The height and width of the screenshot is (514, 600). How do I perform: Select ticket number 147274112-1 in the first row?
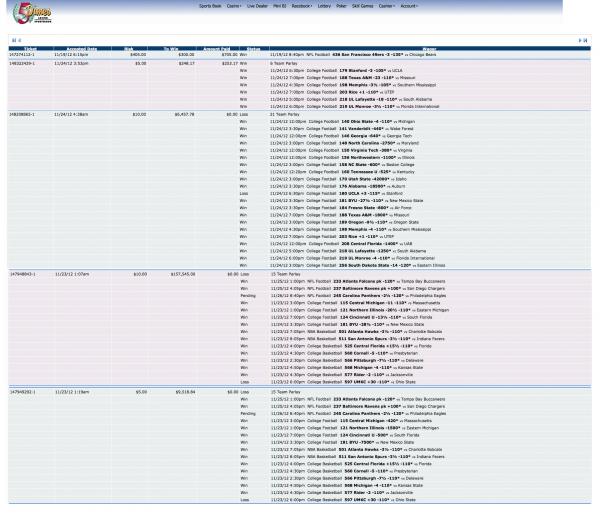click(22, 54)
